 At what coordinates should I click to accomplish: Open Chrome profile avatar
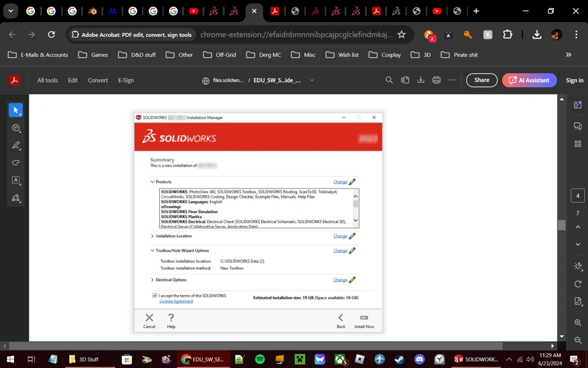[x=557, y=34]
